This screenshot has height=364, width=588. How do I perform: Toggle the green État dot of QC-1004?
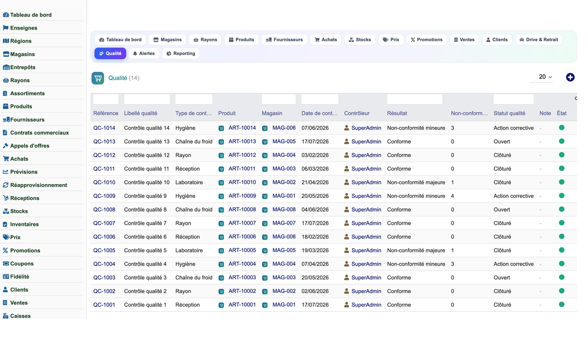pyautogui.click(x=562, y=264)
